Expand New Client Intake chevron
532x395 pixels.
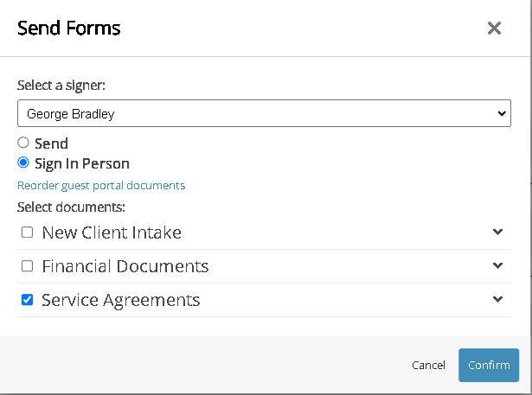pos(497,233)
